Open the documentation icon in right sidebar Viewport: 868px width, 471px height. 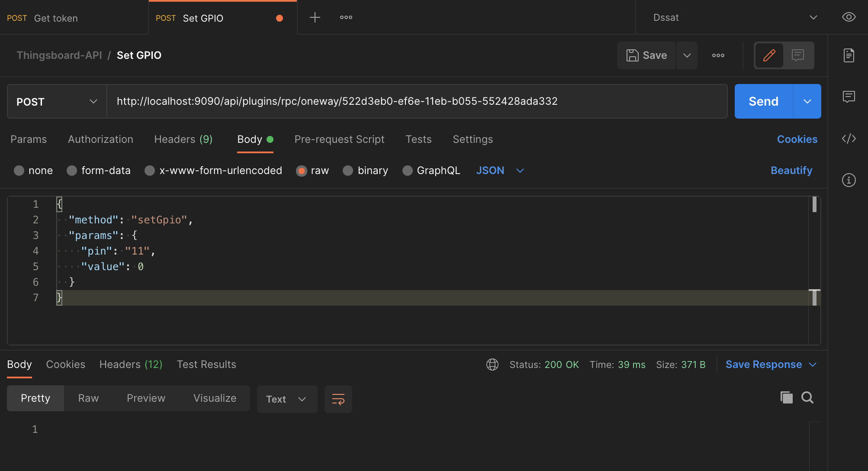tap(849, 55)
